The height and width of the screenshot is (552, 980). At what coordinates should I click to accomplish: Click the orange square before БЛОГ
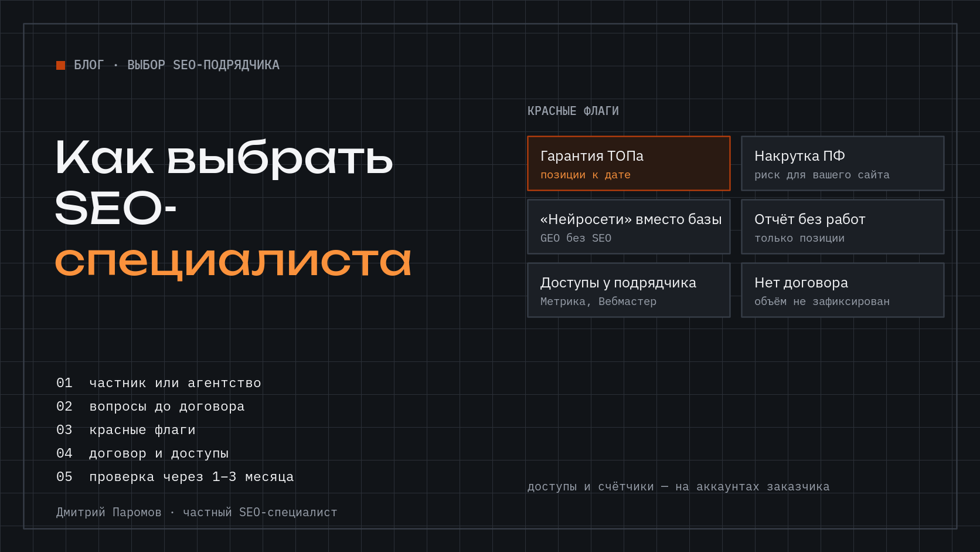point(60,65)
